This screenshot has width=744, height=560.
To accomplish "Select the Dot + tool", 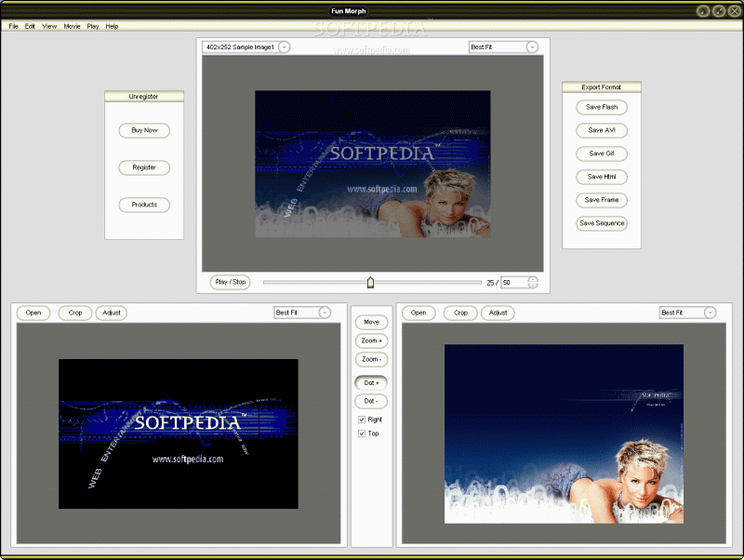I will tap(371, 383).
